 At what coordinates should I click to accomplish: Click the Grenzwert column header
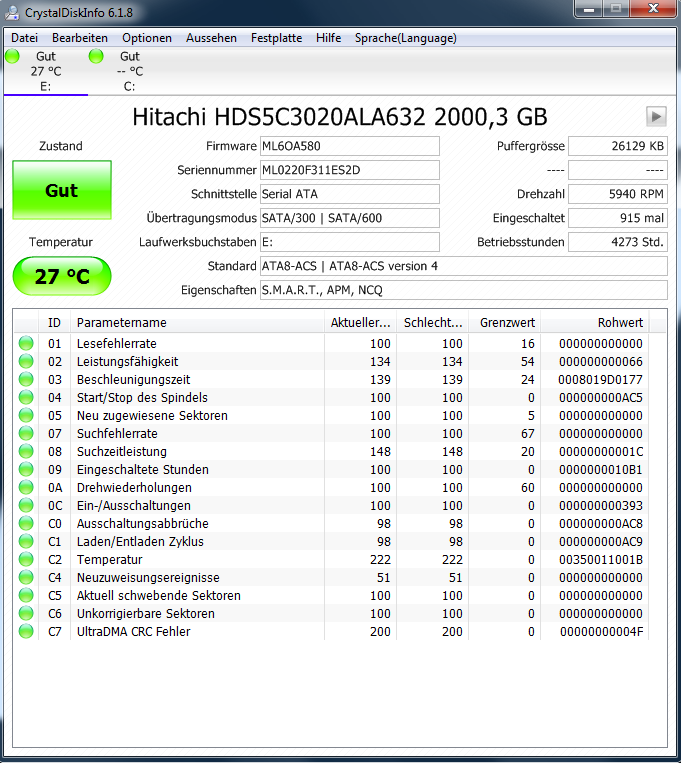tap(505, 323)
